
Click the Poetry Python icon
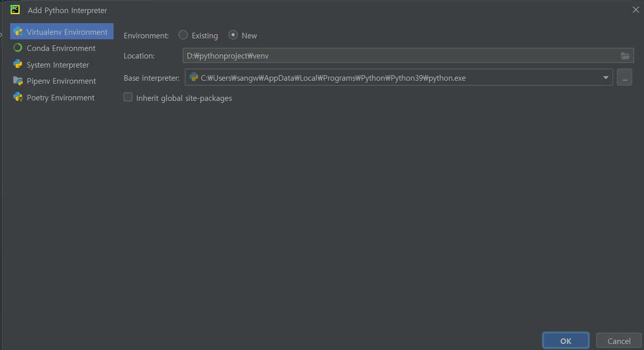click(x=18, y=97)
